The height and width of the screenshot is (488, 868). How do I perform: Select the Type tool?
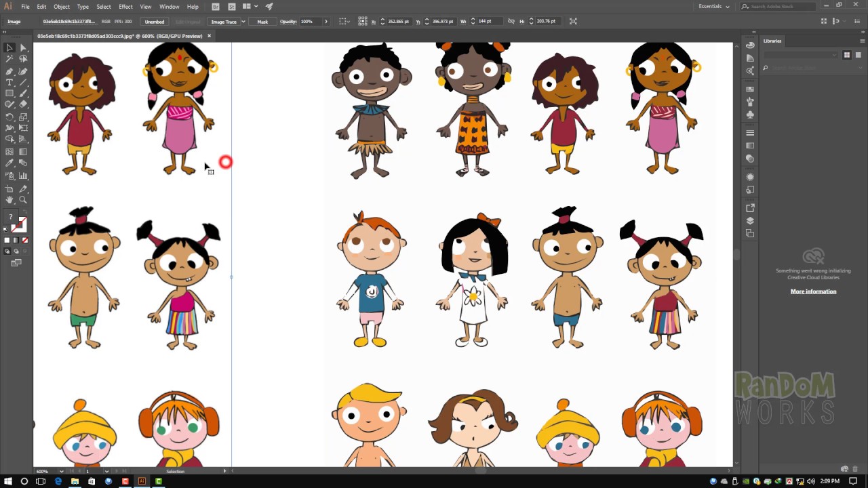coord(9,82)
